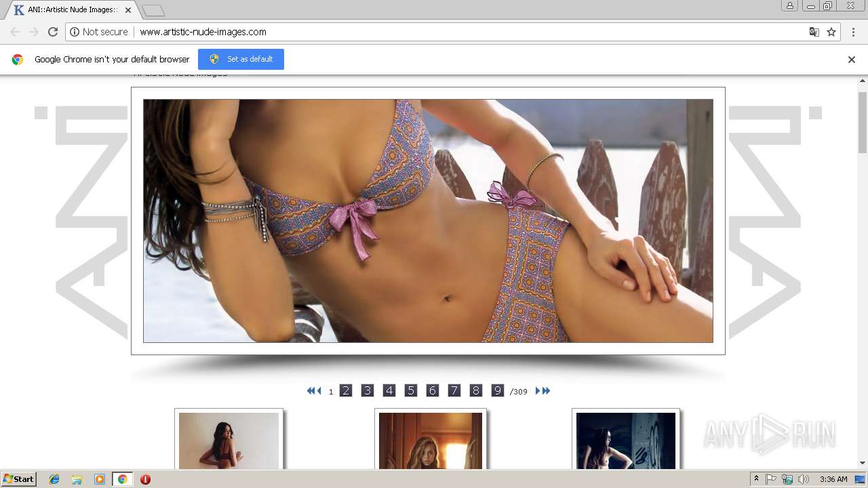Click the Chrome user profile icon

click(790, 5)
